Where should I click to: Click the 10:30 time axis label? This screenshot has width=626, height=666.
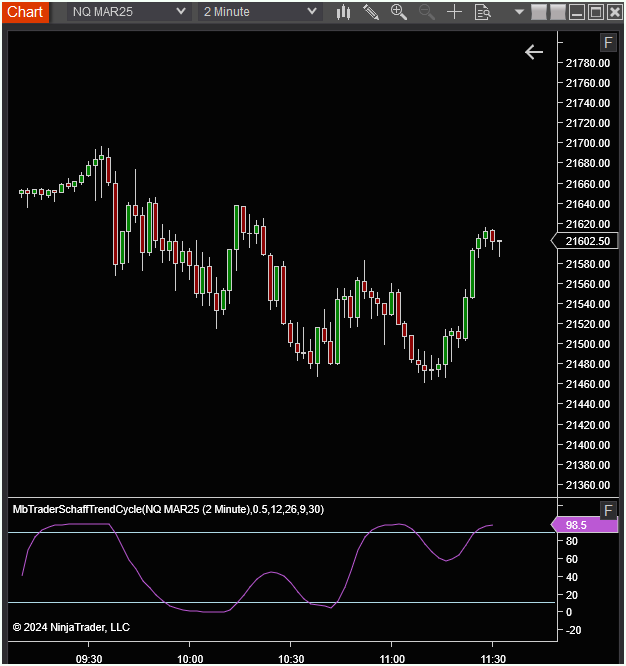(x=291, y=659)
